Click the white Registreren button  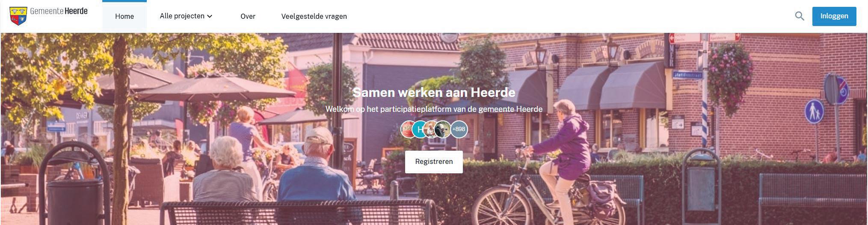(434, 162)
